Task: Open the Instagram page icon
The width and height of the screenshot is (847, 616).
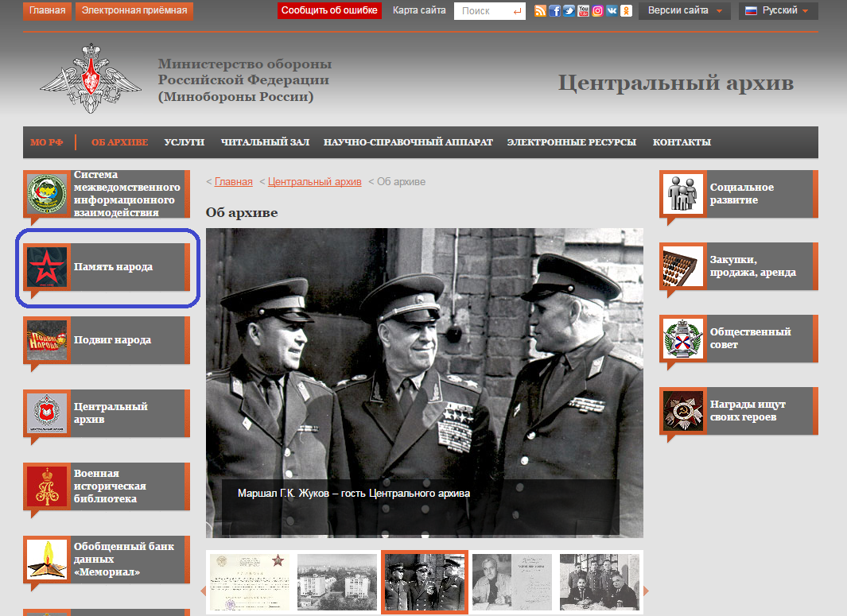Action: [x=597, y=11]
